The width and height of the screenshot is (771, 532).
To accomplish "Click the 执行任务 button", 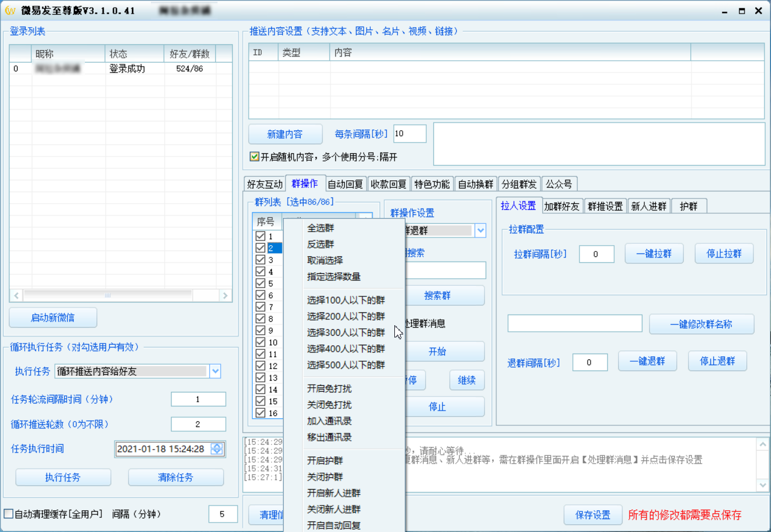I will [x=63, y=477].
